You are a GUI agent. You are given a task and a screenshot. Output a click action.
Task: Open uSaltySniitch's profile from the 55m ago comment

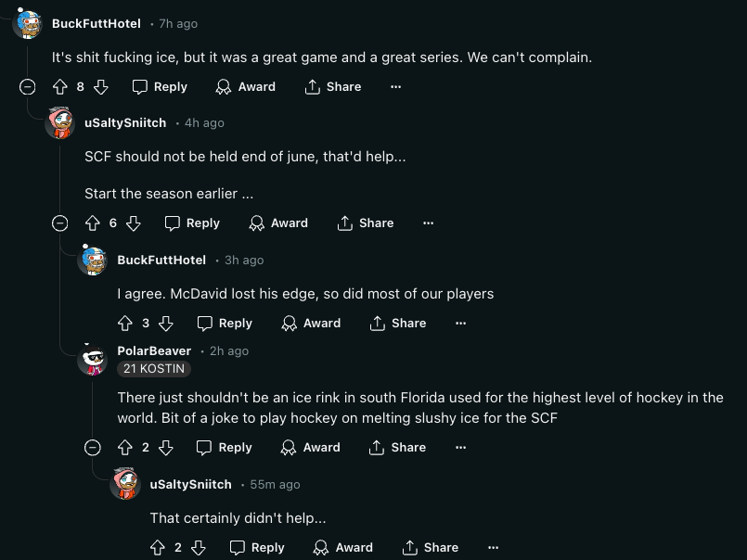tap(190, 484)
